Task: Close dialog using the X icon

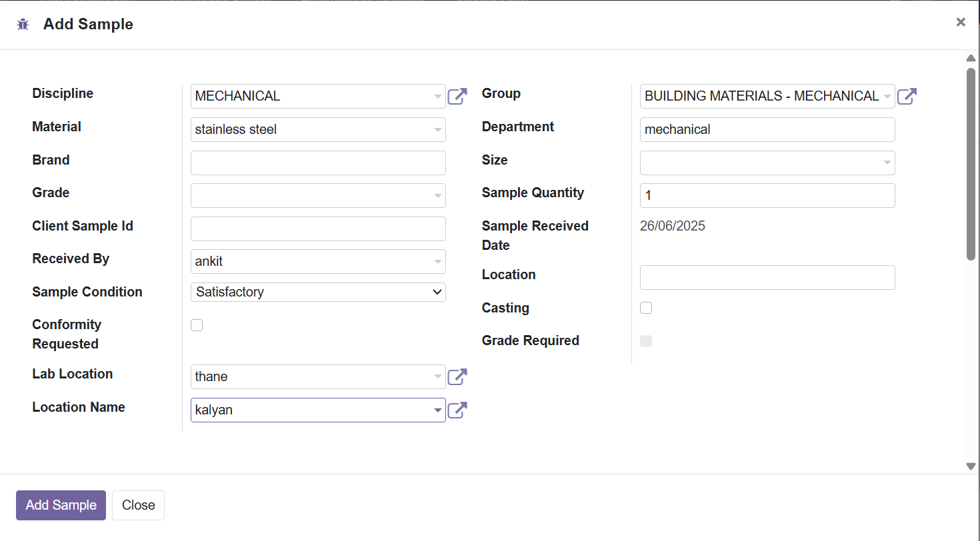Action: point(961,22)
